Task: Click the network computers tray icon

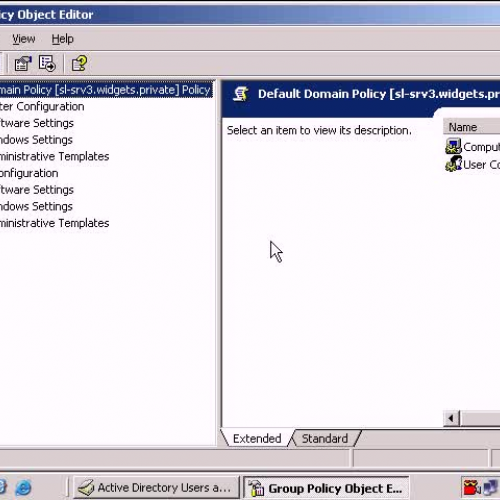Action: tap(490, 488)
